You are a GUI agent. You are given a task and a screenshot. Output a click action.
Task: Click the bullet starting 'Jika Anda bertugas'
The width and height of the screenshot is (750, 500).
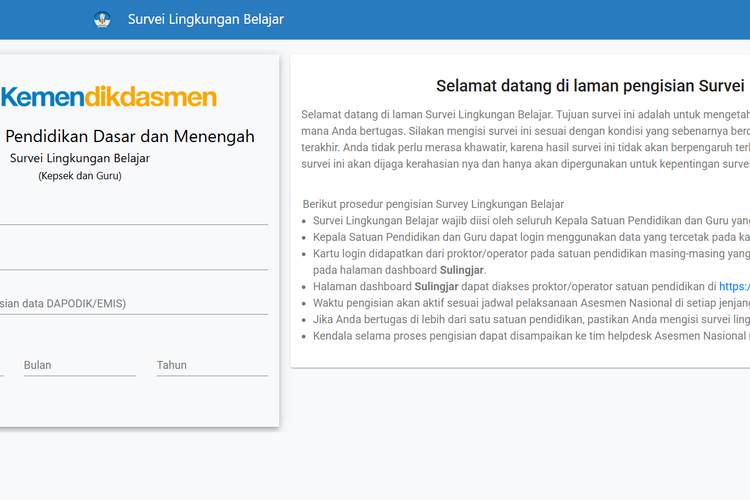531,319
